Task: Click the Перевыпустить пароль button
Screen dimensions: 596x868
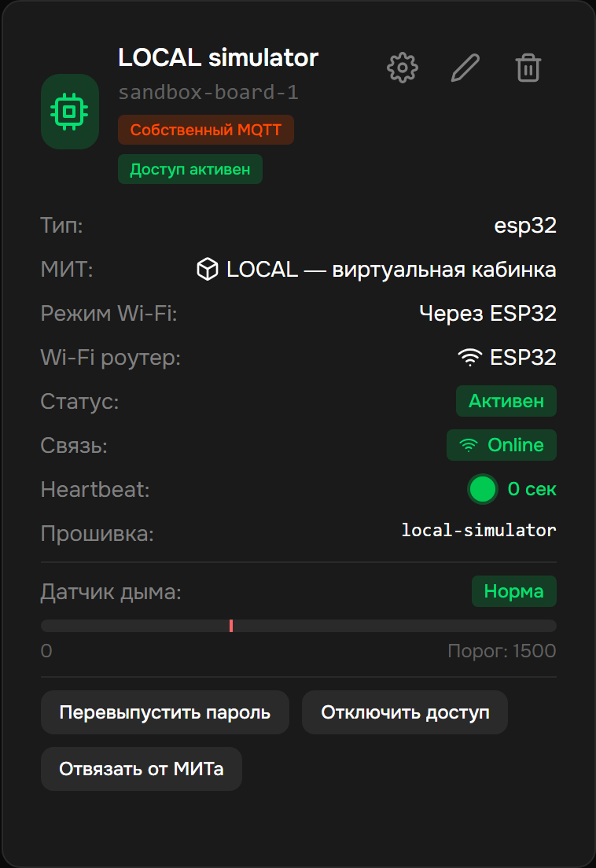Action: 165,712
